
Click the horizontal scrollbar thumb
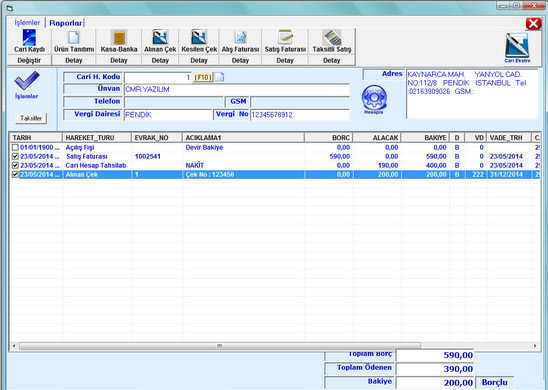(219, 346)
